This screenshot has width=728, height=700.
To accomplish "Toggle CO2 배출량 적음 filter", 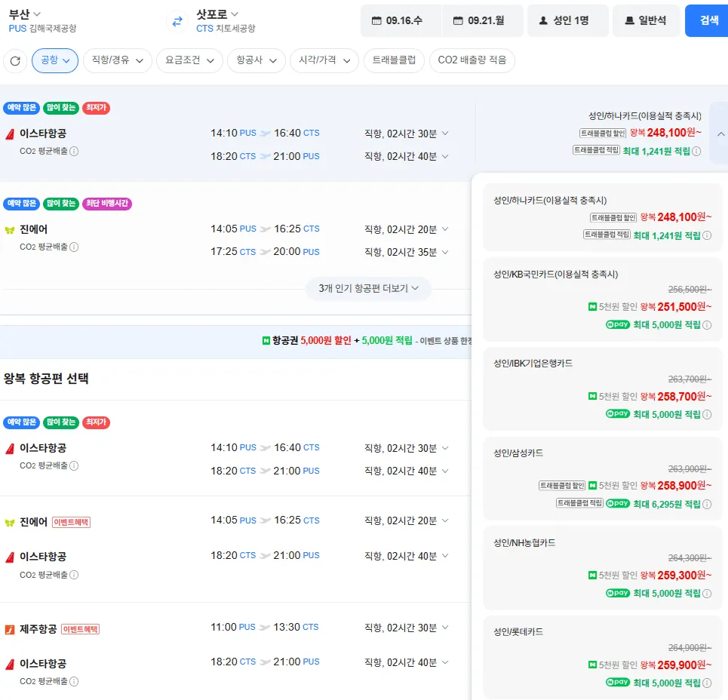I will click(x=472, y=60).
